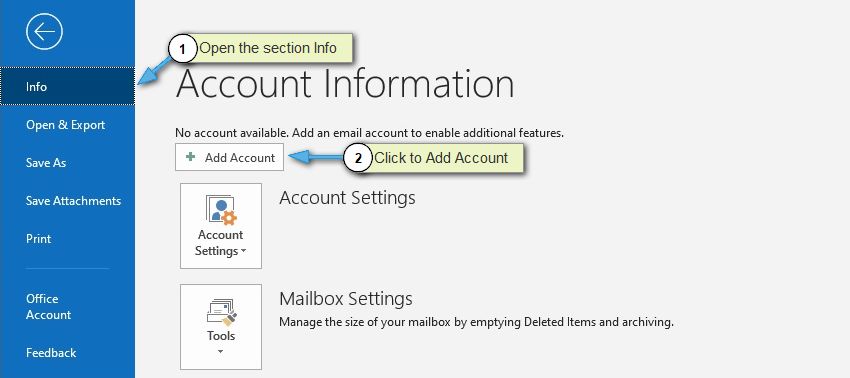Open the Feedback section

click(x=67, y=353)
